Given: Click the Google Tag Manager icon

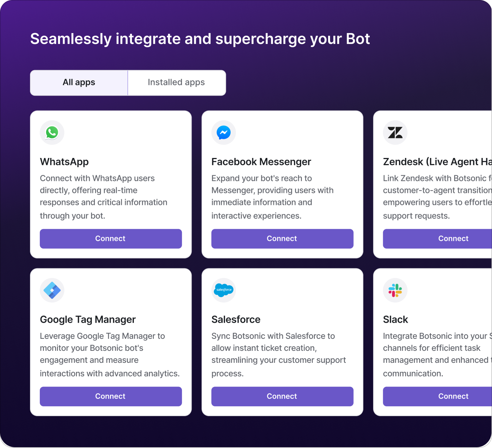Looking at the screenshot, I should point(52,290).
